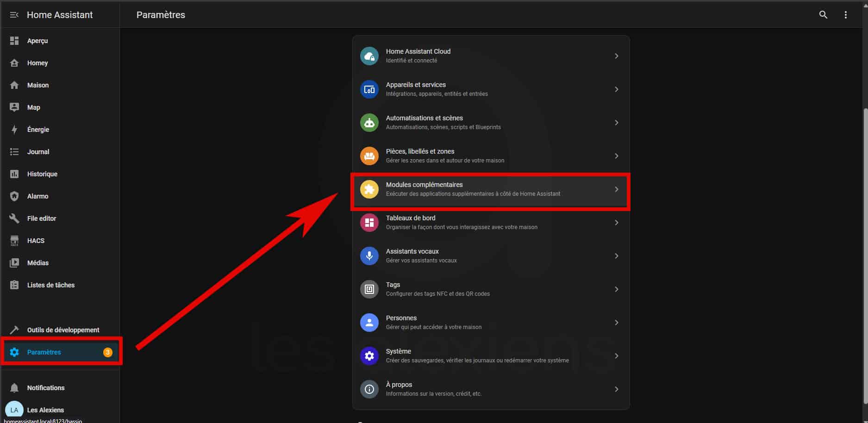868x423 pixels.
Task: Open the search magnifier icon
Action: pos(823,15)
